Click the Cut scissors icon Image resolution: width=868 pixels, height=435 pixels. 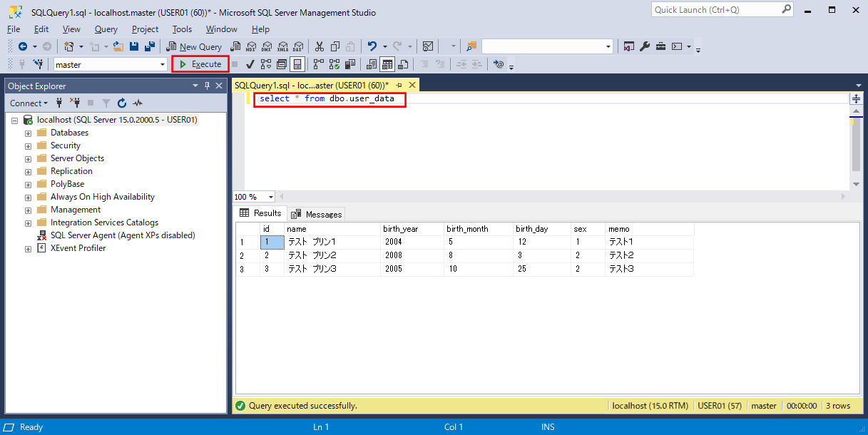click(319, 46)
